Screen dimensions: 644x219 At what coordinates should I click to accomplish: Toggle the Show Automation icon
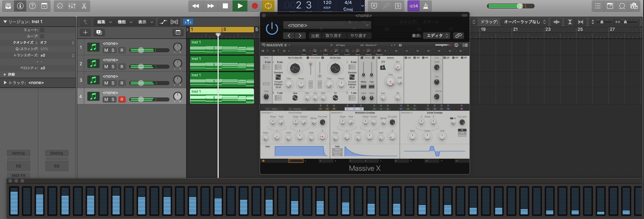pyautogui.click(x=163, y=22)
